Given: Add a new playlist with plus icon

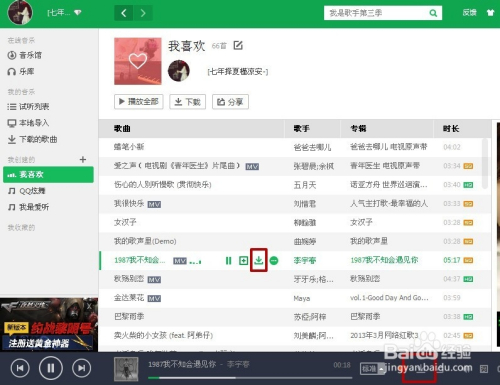Looking at the screenshot, I should [x=83, y=160].
